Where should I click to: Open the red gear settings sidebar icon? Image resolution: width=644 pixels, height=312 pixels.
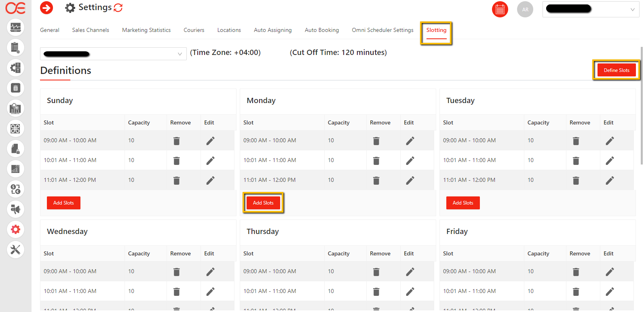click(x=15, y=230)
